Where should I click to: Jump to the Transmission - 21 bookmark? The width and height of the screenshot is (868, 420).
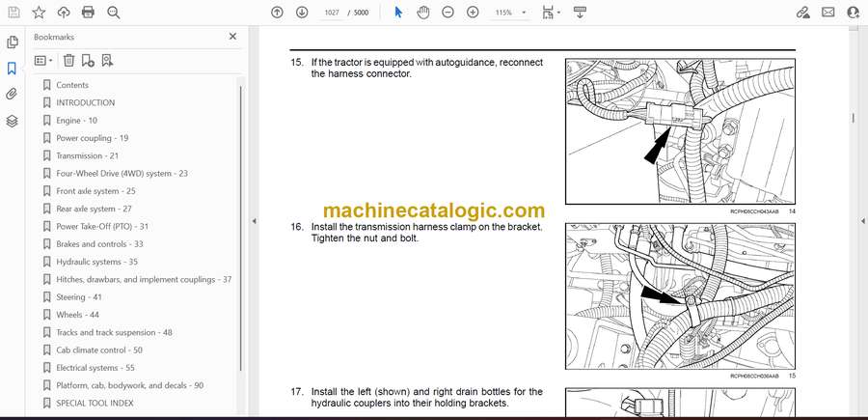[87, 155]
